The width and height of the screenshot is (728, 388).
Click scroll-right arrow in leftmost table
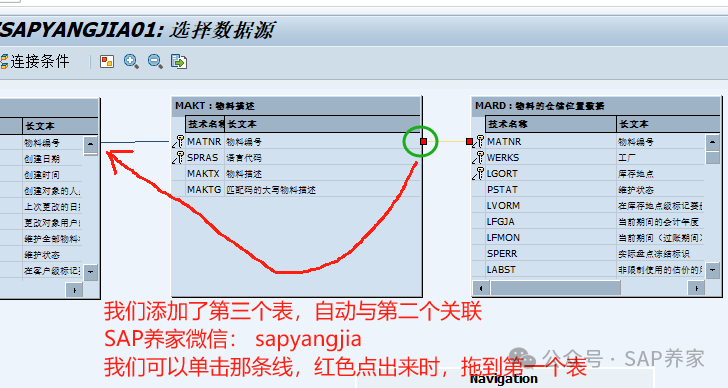click(x=74, y=290)
